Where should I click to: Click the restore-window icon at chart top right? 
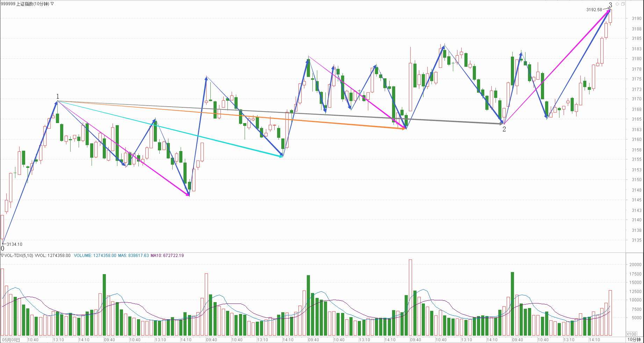pos(623,4)
